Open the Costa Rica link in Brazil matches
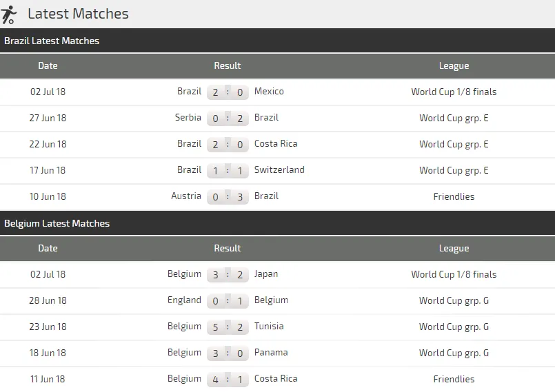The width and height of the screenshot is (555, 392). coord(276,144)
